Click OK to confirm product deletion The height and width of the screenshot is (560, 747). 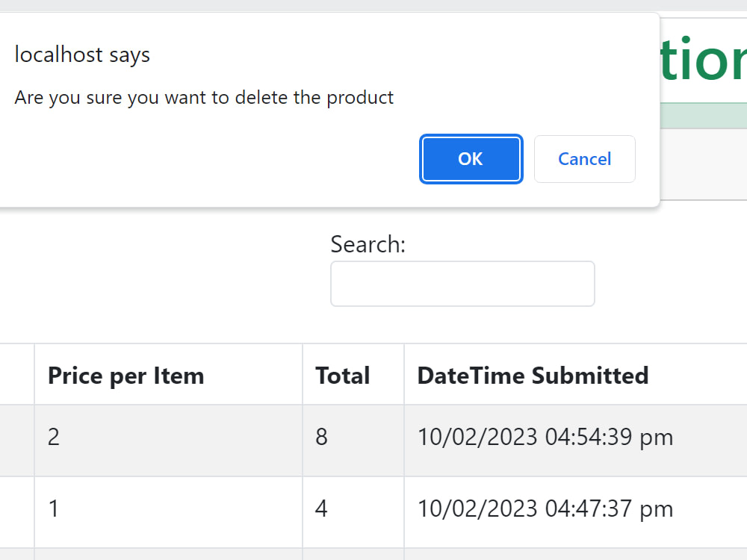(471, 159)
